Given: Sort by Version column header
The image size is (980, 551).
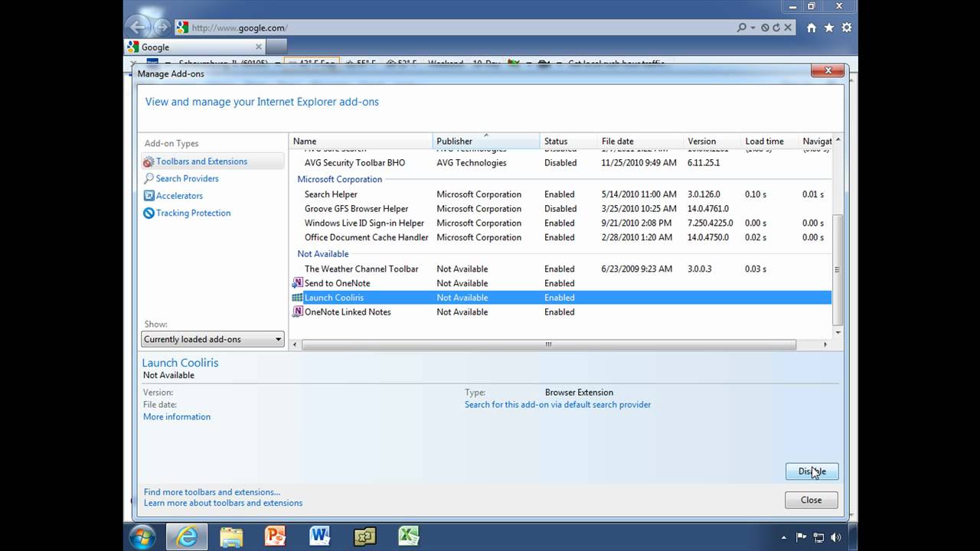Looking at the screenshot, I should point(712,141).
